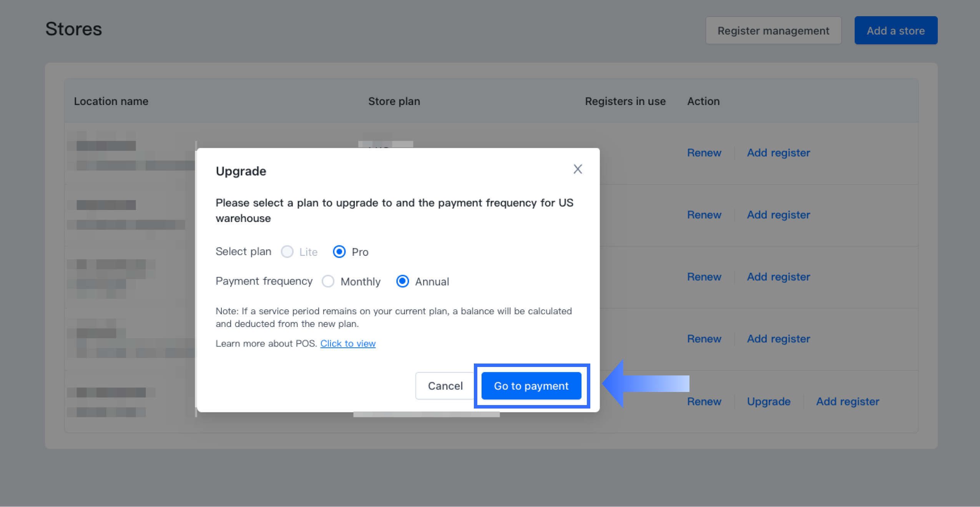
Task: Click Add register in the first store row
Action: tap(778, 153)
